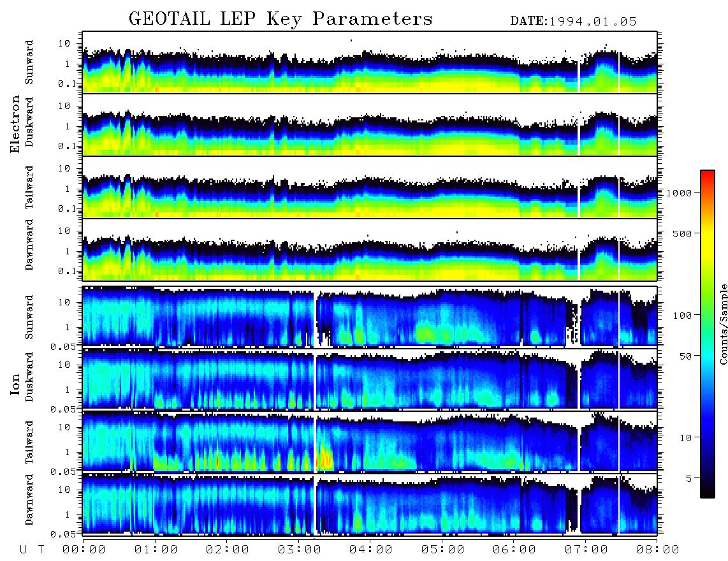Click the 00:00 time axis label
Screen dimensions: 728x561
tap(84, 550)
